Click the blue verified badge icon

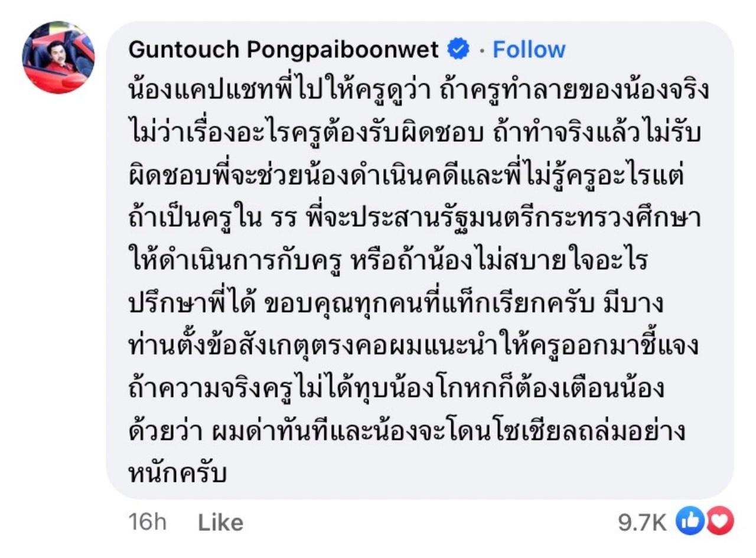tap(457, 50)
